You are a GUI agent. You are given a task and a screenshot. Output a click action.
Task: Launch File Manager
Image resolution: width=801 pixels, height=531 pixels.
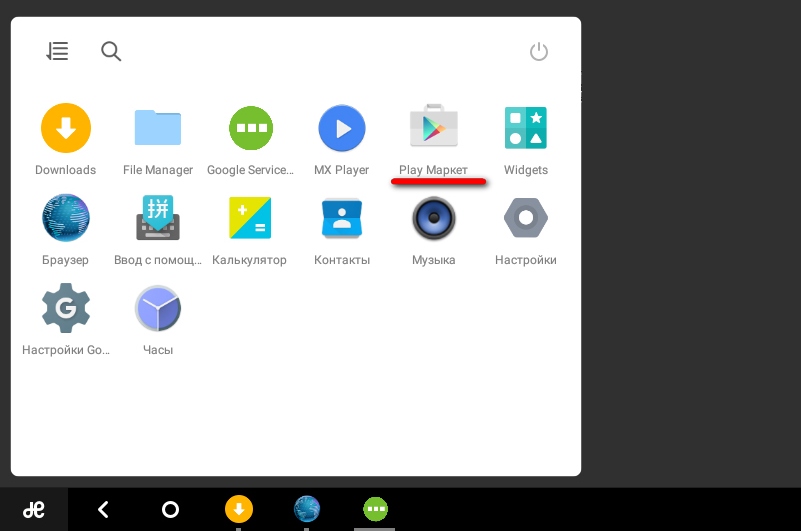click(x=158, y=128)
